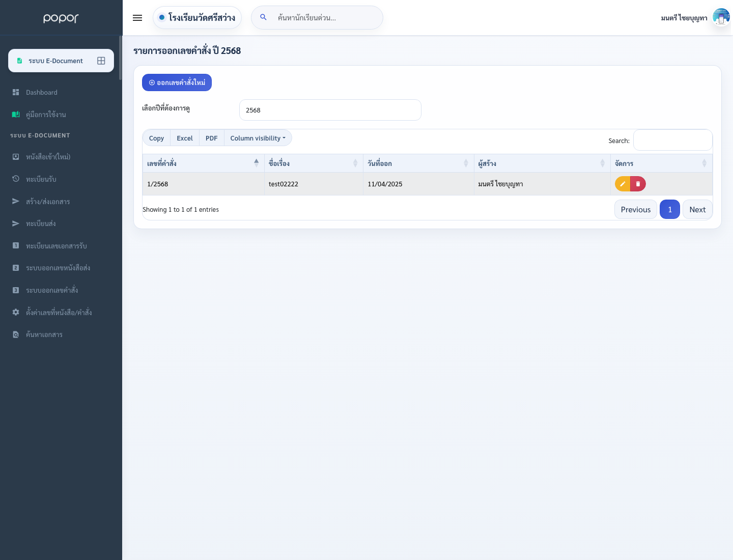The image size is (733, 560).
Task: Click the ออกเลขคำสั่งใหม่ button
Action: click(177, 82)
